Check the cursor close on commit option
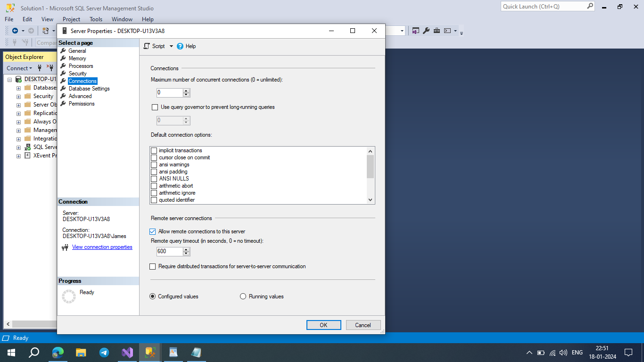This screenshot has width=644, height=362. (154, 157)
